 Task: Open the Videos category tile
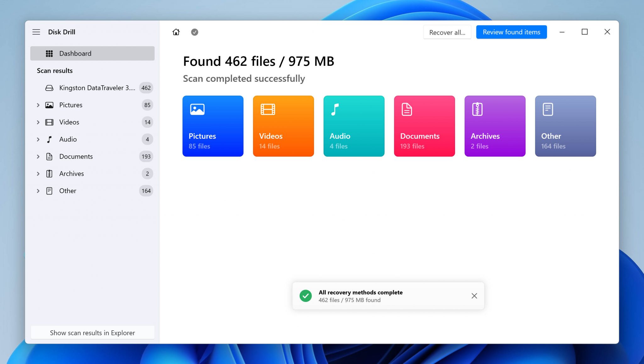click(x=283, y=126)
